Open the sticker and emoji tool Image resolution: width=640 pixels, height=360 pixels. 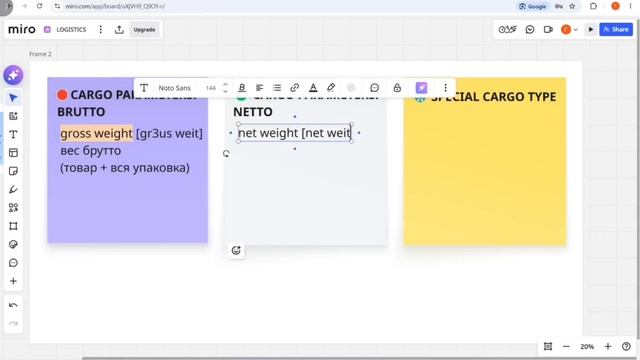[13, 244]
